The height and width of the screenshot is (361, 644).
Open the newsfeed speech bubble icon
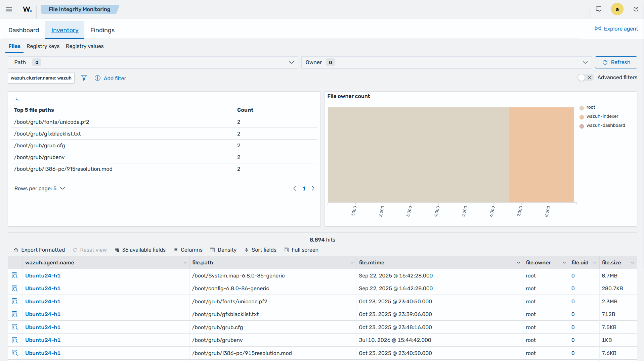pos(599,9)
